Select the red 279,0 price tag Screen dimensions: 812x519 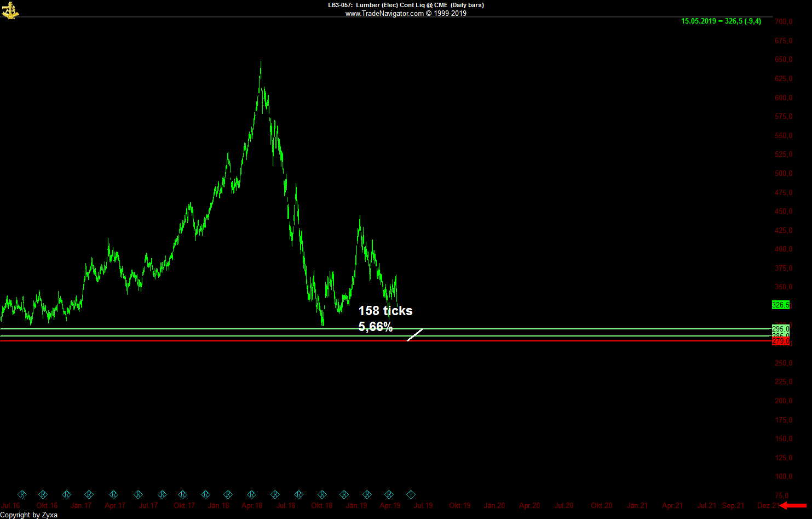pos(780,341)
